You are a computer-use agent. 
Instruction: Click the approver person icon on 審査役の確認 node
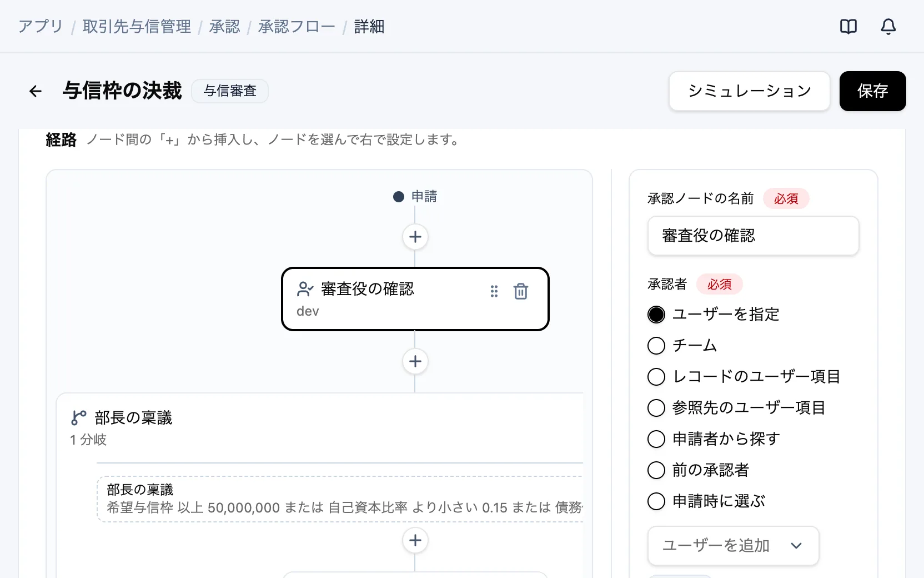coord(305,289)
